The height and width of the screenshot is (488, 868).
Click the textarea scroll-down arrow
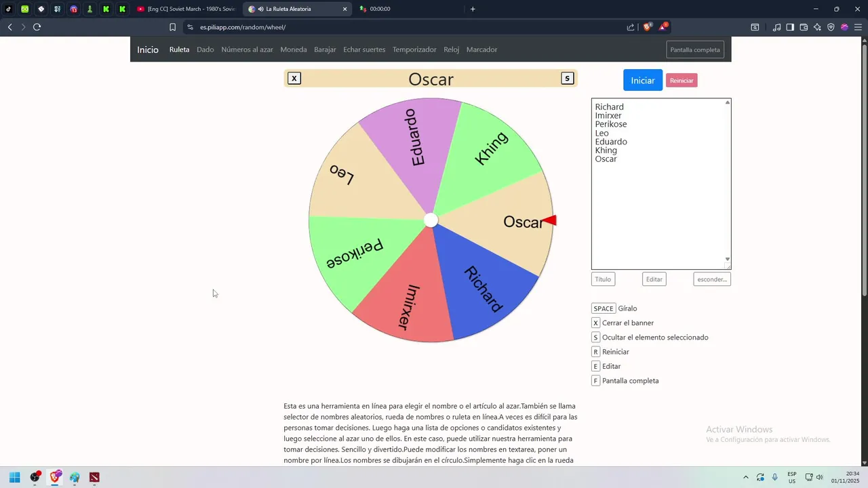[x=728, y=259]
